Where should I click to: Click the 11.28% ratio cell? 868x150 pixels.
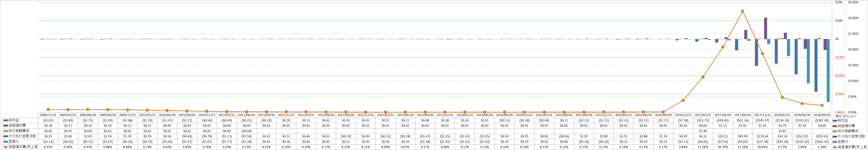703,147
